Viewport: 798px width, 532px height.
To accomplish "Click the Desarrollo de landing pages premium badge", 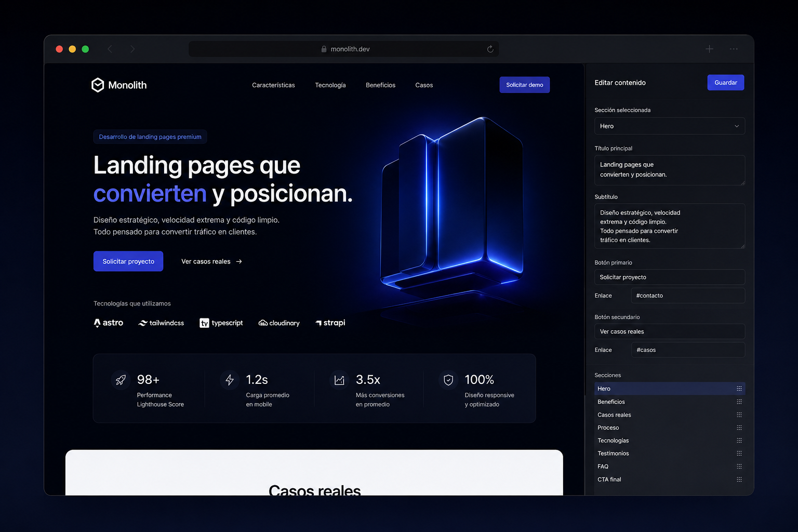I will tap(150, 137).
